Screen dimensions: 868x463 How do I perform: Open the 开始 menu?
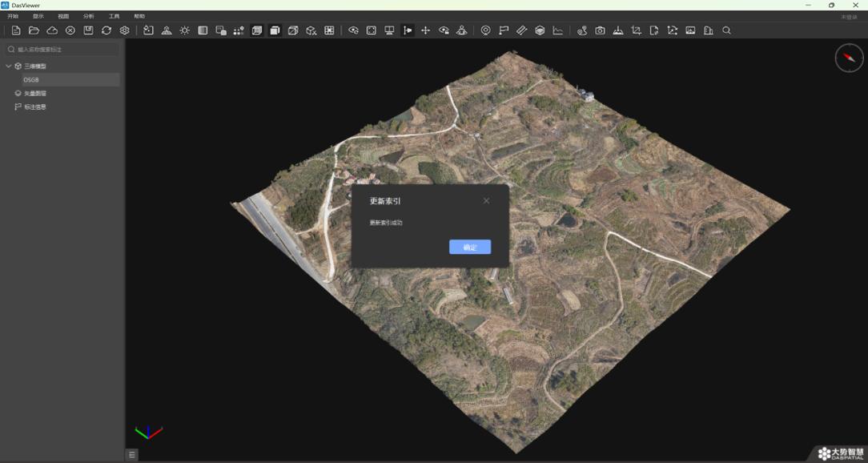click(13, 17)
